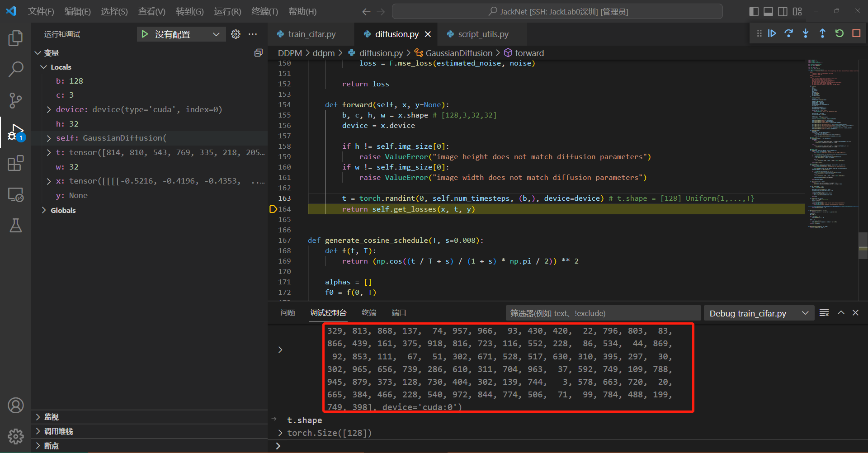Open the Extensions view
The height and width of the screenshot is (453, 868).
click(x=15, y=163)
